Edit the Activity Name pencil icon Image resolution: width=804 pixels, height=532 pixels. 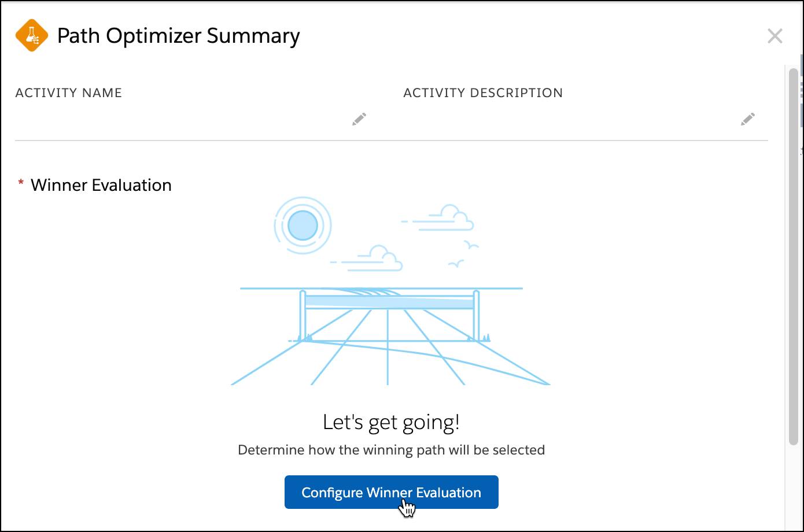click(359, 119)
